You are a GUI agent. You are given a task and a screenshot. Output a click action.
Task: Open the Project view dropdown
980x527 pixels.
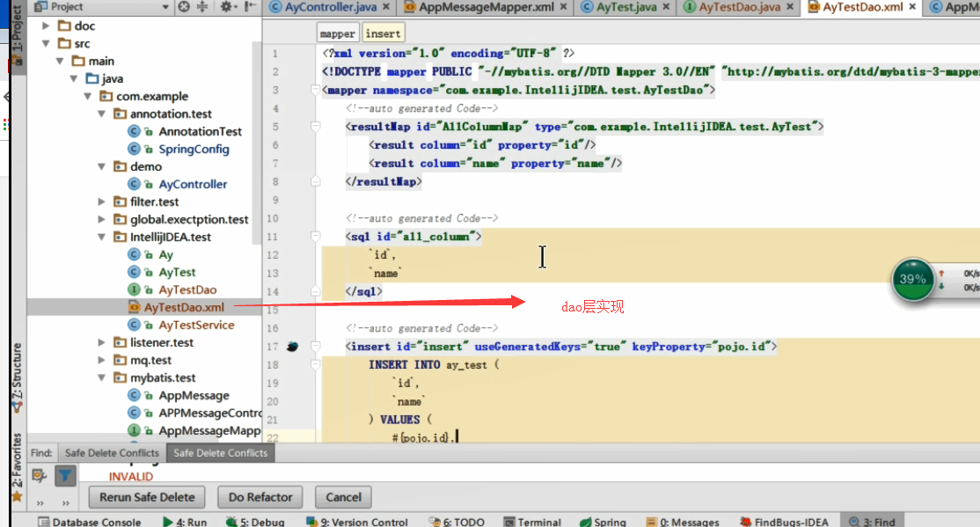[x=165, y=7]
